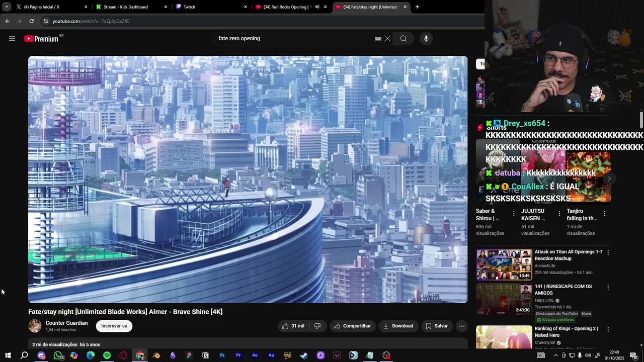
Task: Open the Windows Start menu
Action: point(8,355)
